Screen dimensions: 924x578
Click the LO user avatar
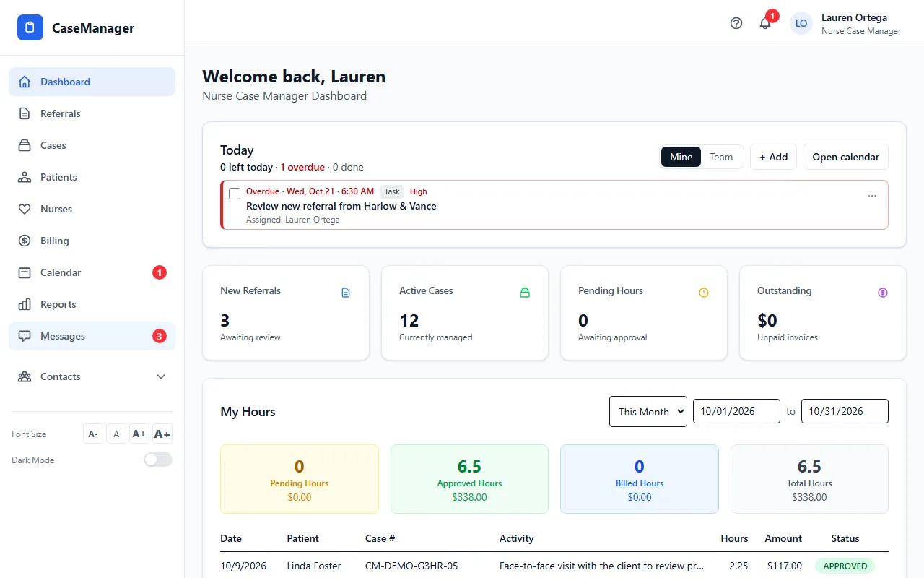pos(801,23)
